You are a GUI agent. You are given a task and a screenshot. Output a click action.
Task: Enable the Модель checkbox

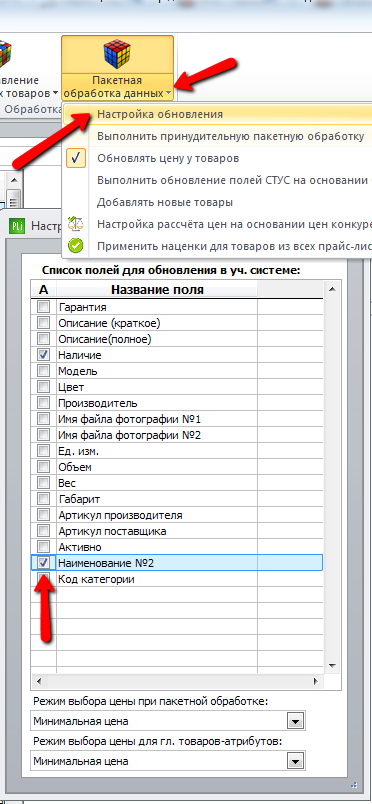pos(44,371)
